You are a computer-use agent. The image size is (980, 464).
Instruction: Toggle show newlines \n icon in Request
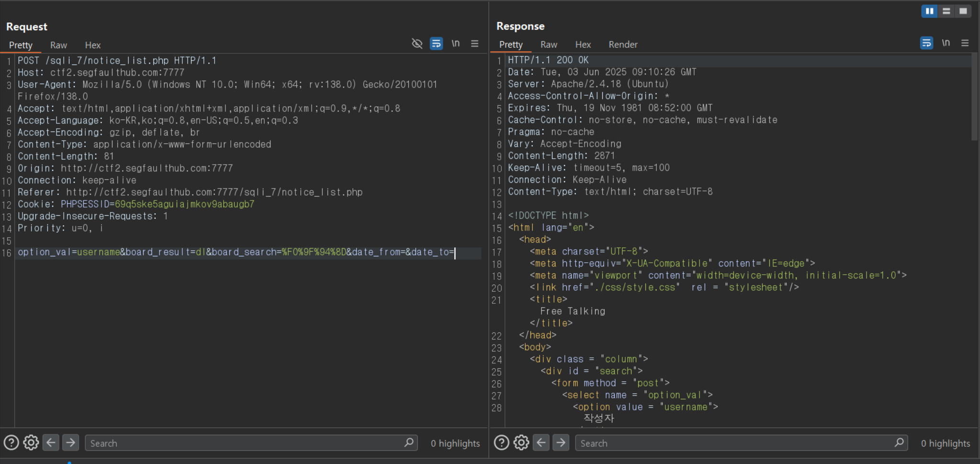(456, 44)
